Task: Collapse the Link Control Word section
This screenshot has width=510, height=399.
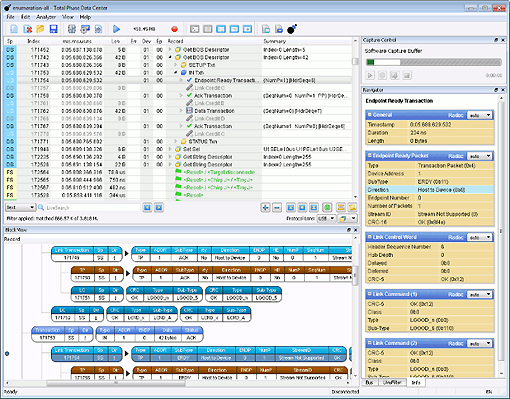Action: point(370,237)
